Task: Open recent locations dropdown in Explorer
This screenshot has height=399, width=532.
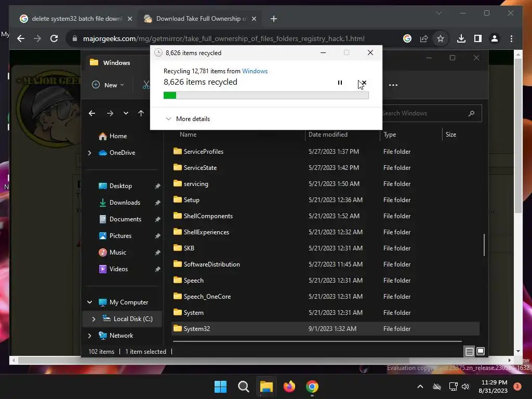Action: click(126, 113)
